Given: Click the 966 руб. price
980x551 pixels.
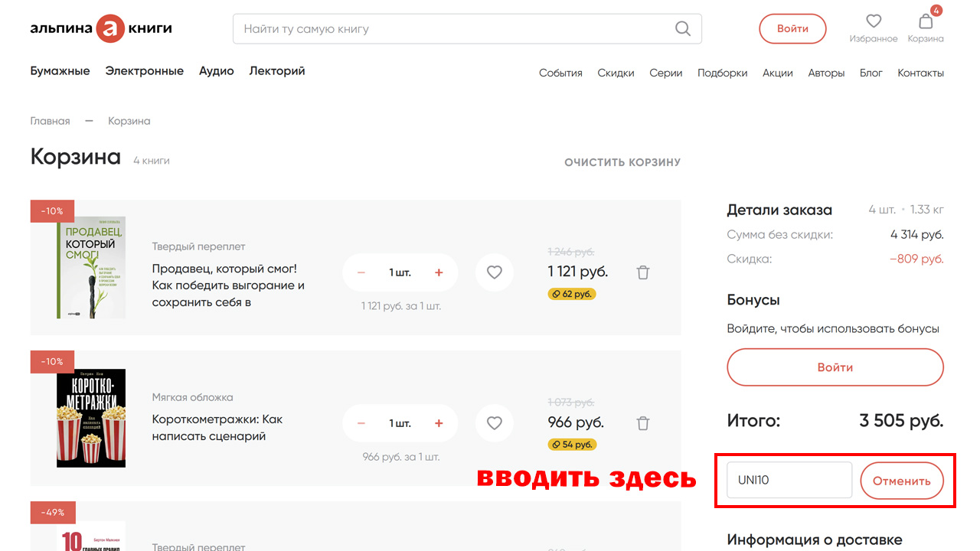Looking at the screenshot, I should [576, 422].
